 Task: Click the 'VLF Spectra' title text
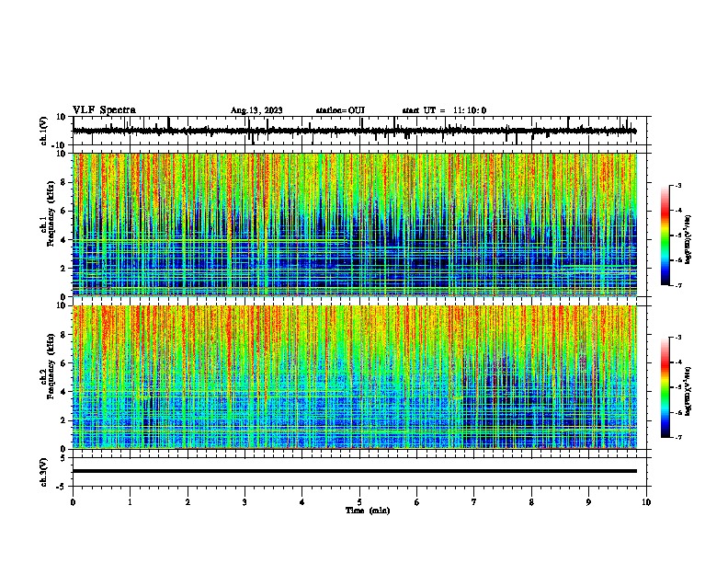click(x=104, y=110)
